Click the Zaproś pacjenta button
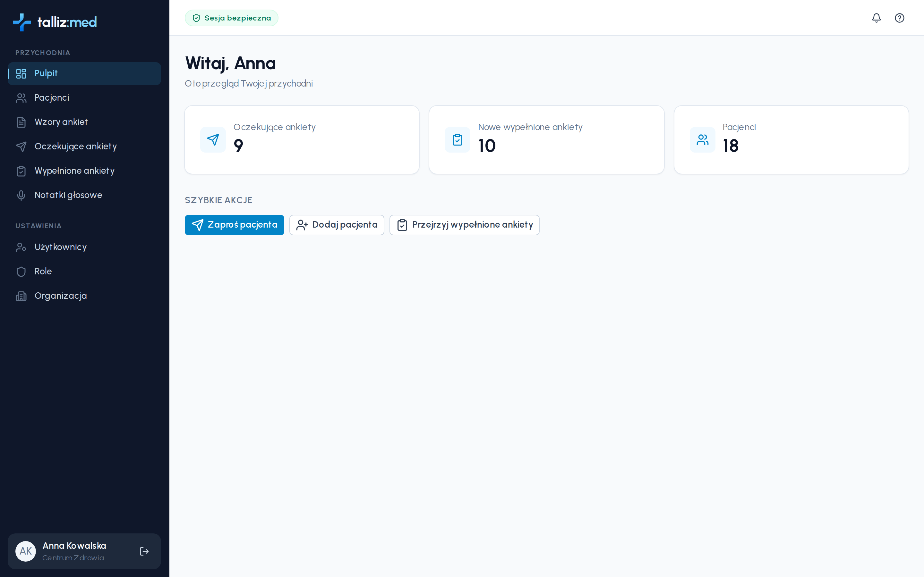924x577 pixels. pyautogui.click(x=235, y=225)
